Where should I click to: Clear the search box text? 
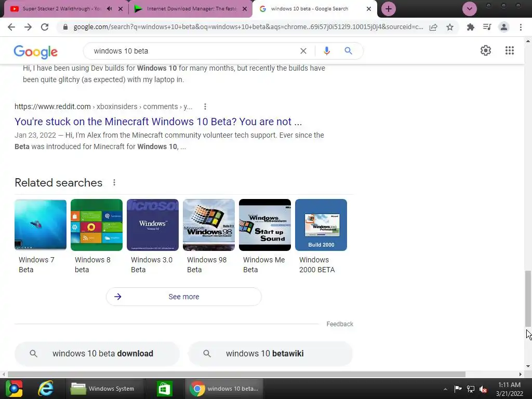303,51
